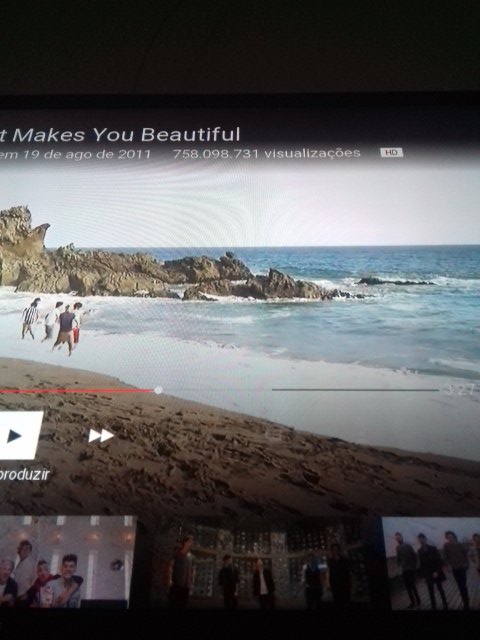480x640 pixels.
Task: Open thumbnail with men walking on pier
Action: tap(431, 563)
